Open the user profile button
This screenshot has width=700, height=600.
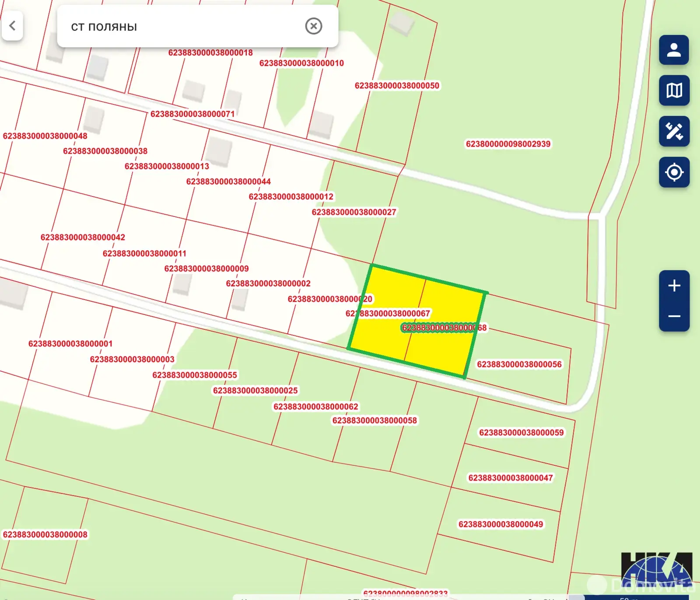pos(674,50)
